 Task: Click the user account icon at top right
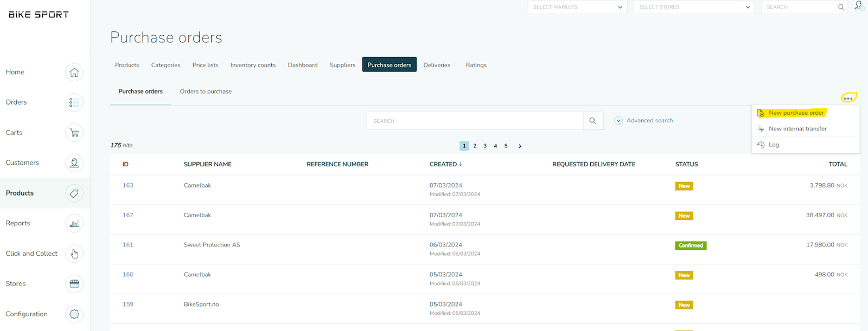[x=859, y=6]
